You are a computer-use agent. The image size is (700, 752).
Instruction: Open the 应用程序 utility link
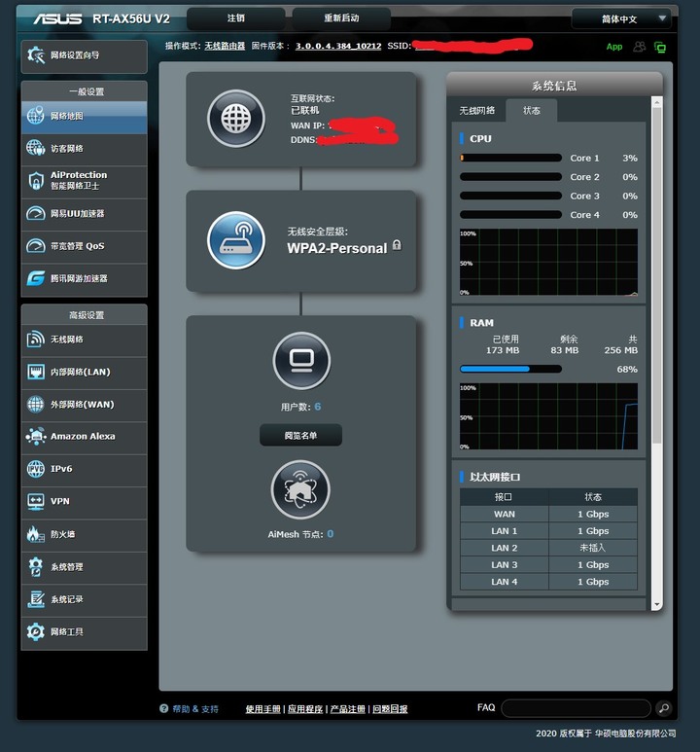[x=305, y=709]
